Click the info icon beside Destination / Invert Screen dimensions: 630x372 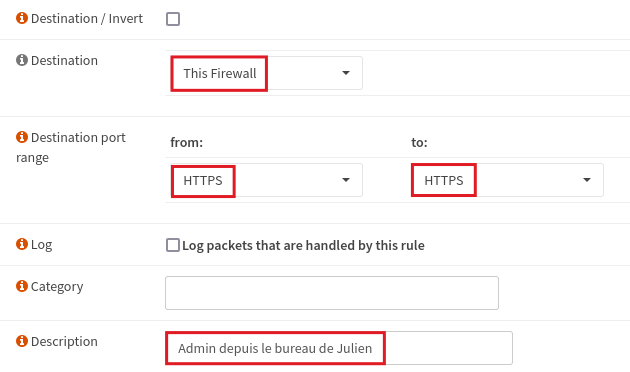click(x=22, y=18)
